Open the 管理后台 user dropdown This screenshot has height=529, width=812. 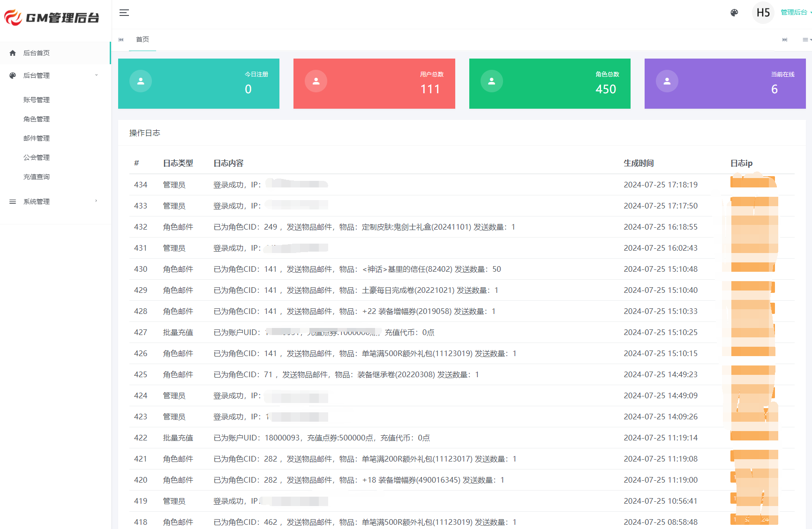click(x=796, y=12)
